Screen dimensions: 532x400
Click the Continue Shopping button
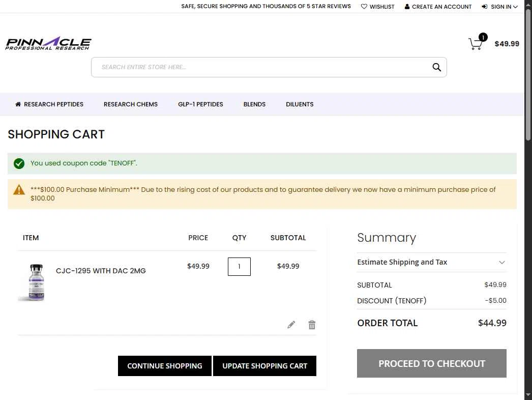pos(165,366)
